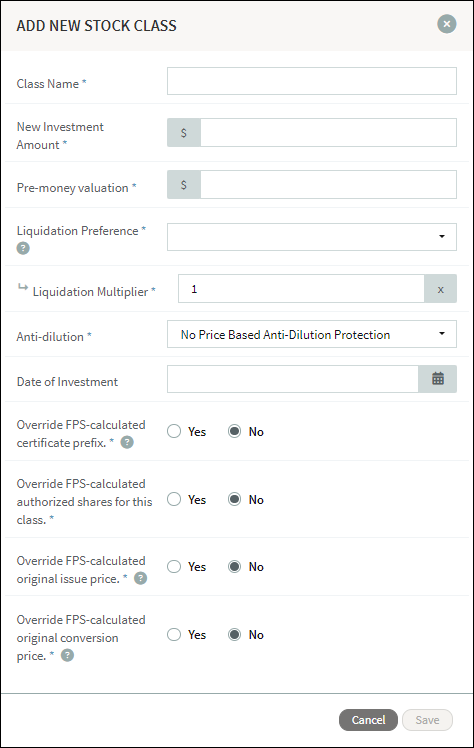This screenshot has width=474, height=748.
Task: Choose Yes for override original conversion price
Action: click(174, 634)
